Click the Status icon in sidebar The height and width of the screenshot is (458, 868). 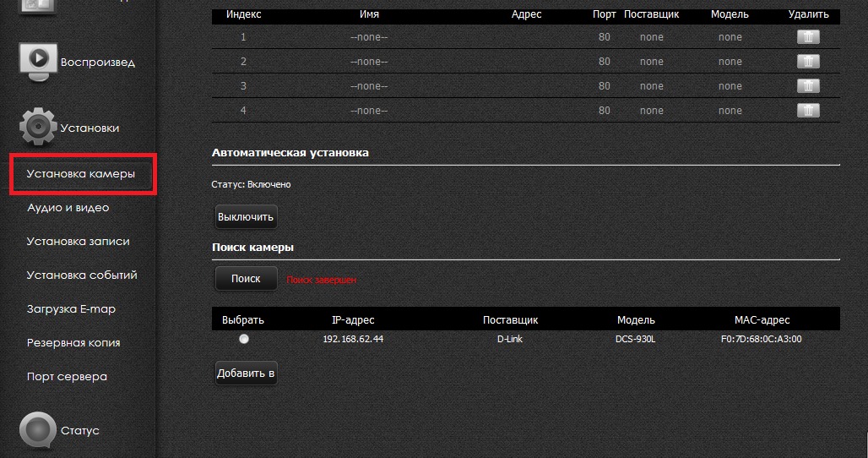click(39, 430)
